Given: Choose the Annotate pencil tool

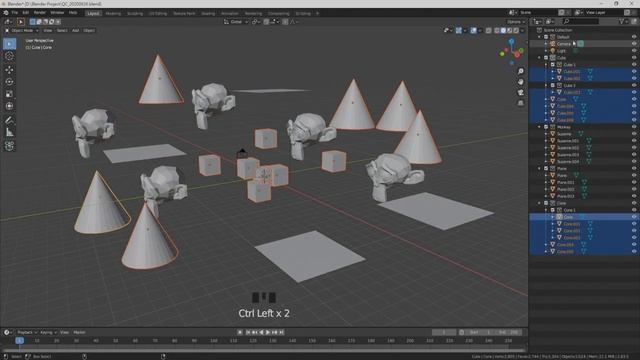Looking at the screenshot, I should (x=9, y=120).
